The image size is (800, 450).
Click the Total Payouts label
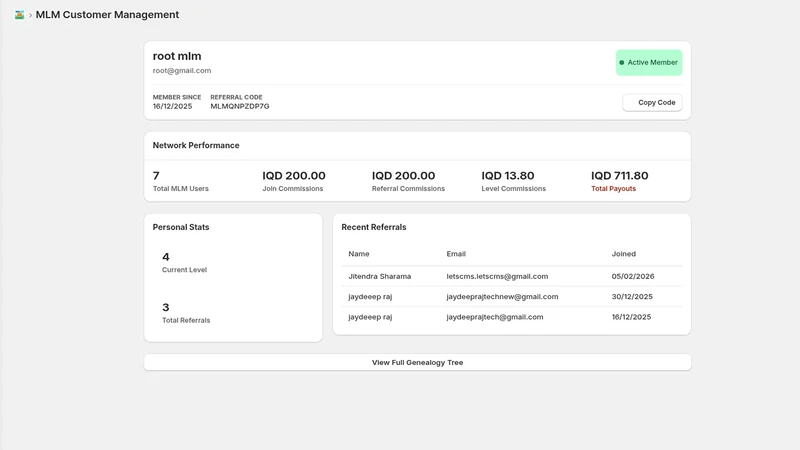tap(613, 189)
